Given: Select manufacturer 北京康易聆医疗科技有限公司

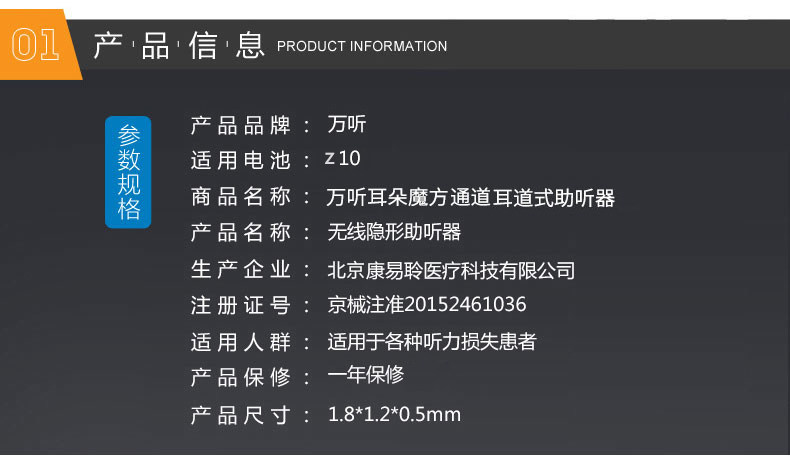Looking at the screenshot, I should (x=451, y=271).
